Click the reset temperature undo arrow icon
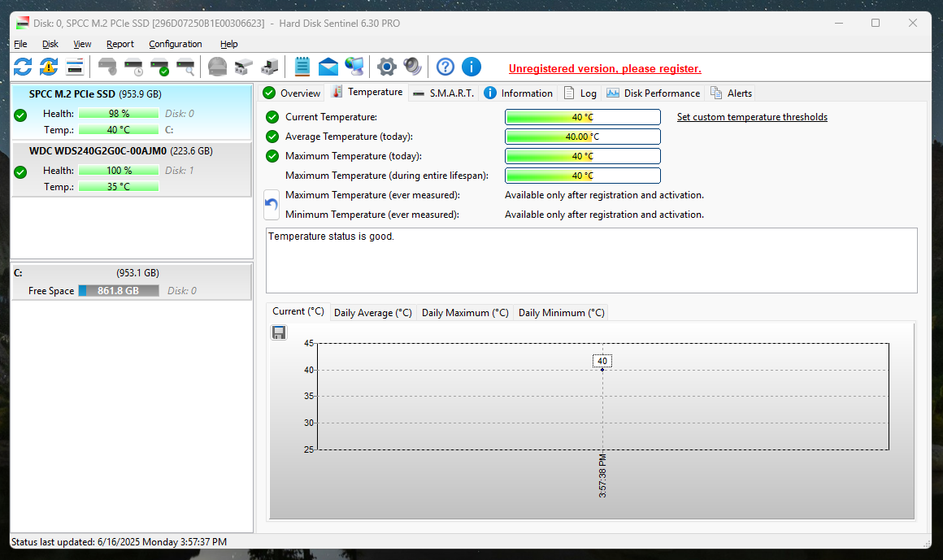943x560 pixels. (272, 205)
